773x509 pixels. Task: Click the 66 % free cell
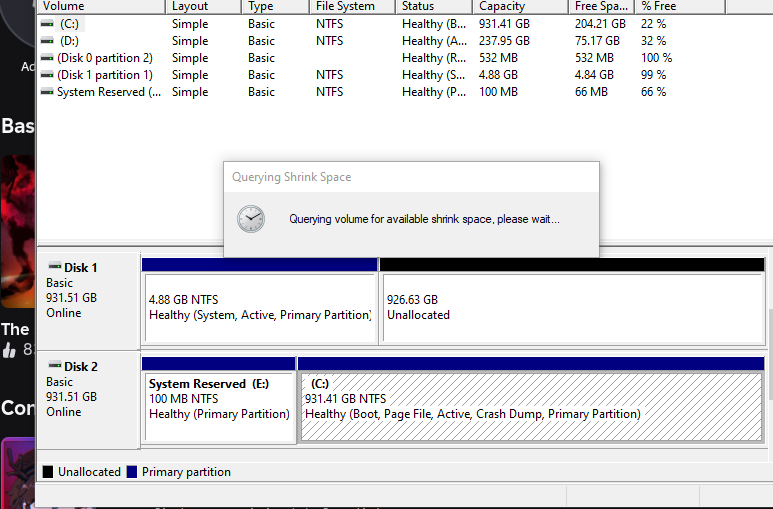pos(653,92)
